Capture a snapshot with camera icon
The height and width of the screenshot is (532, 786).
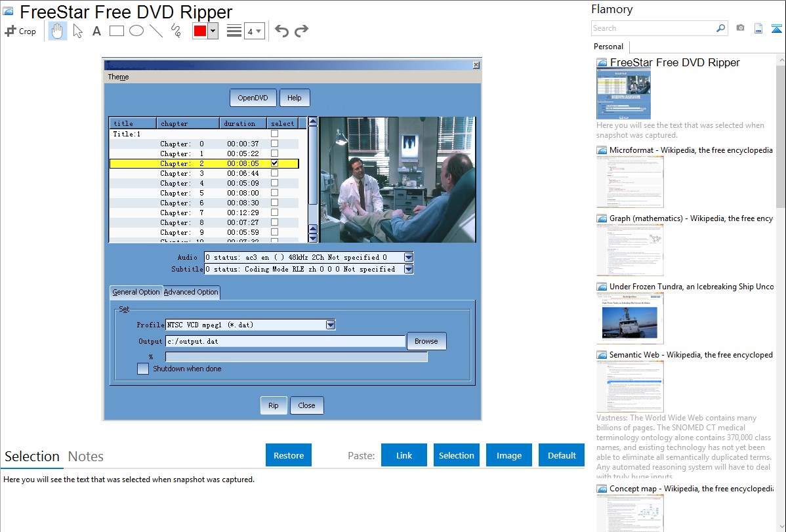740,28
